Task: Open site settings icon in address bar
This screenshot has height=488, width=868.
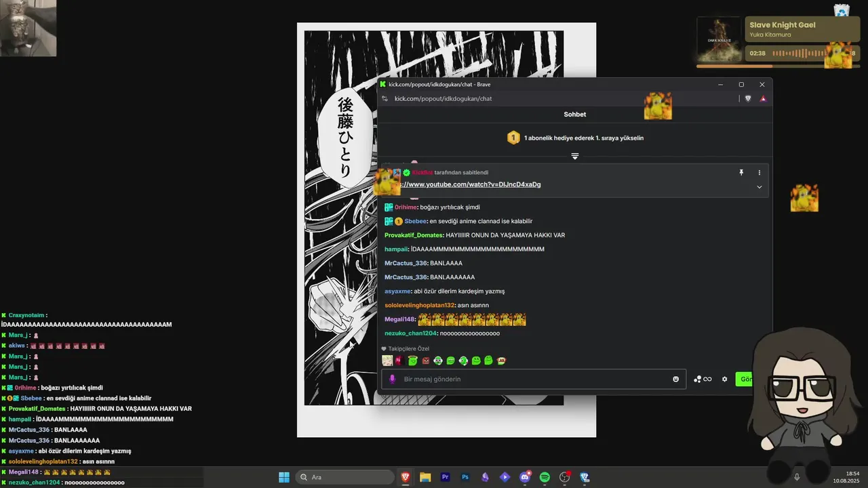Action: tap(384, 98)
